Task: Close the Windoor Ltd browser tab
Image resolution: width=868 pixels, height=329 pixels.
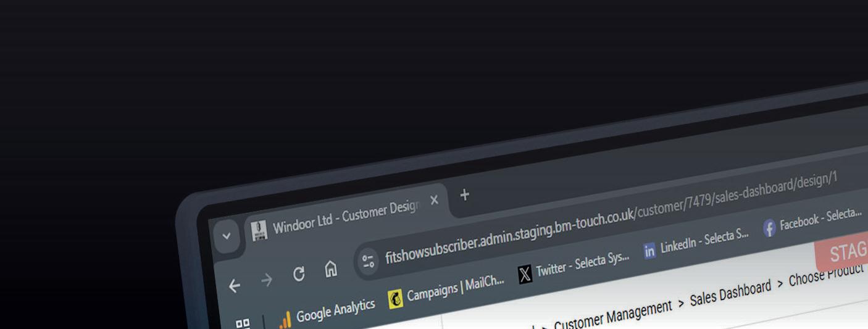Action: point(434,200)
